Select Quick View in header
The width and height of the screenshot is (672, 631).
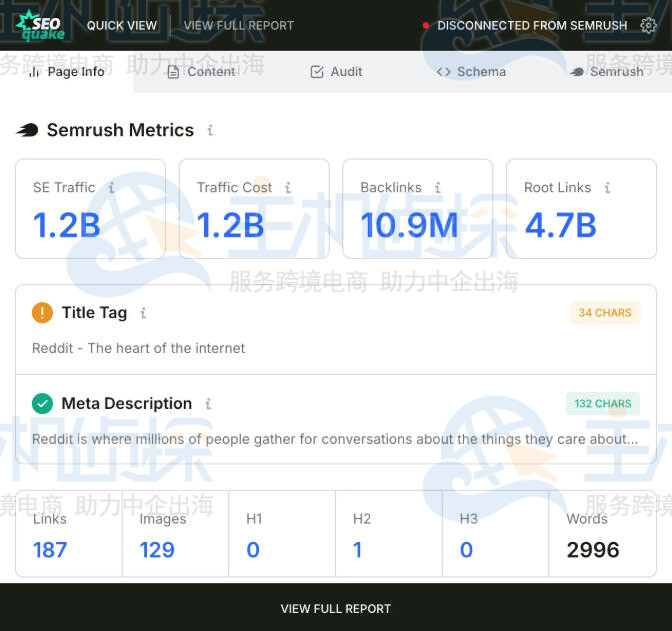[x=122, y=26]
